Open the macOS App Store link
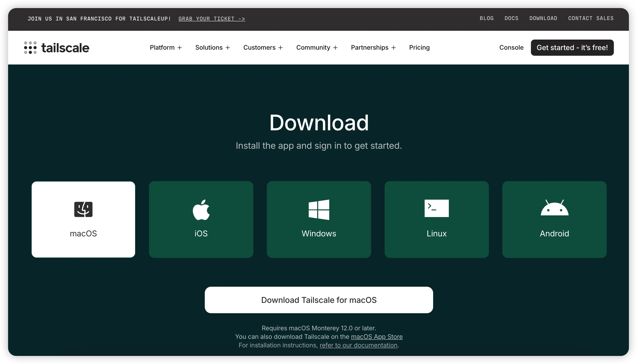The height and width of the screenshot is (364, 637). click(377, 337)
